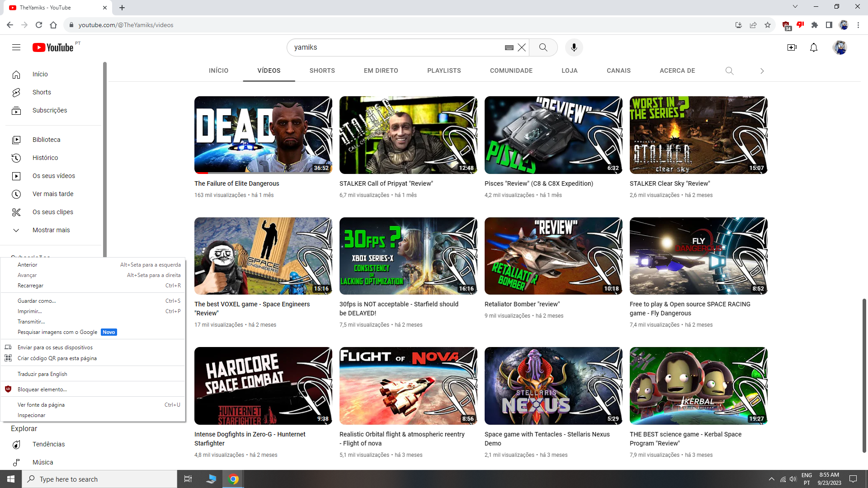This screenshot has width=868, height=488.
Task: Open the Windows Start menu
Action: [11, 479]
